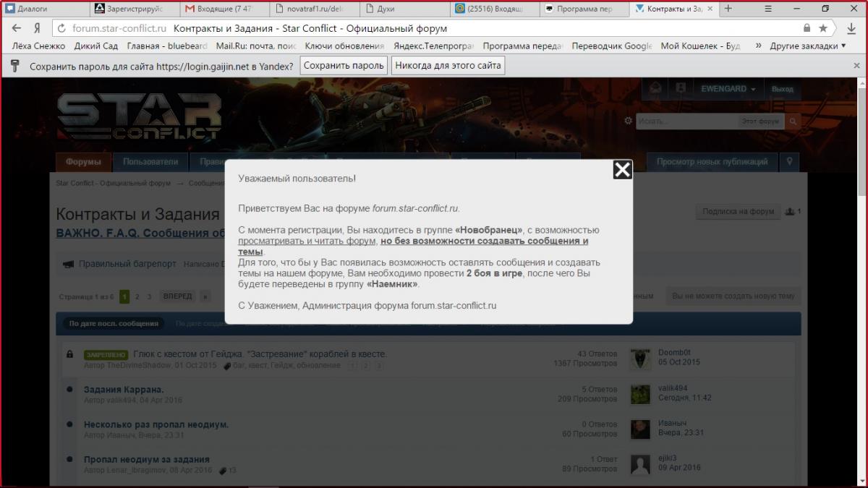Click the lock icon on pinned topic

click(69, 354)
